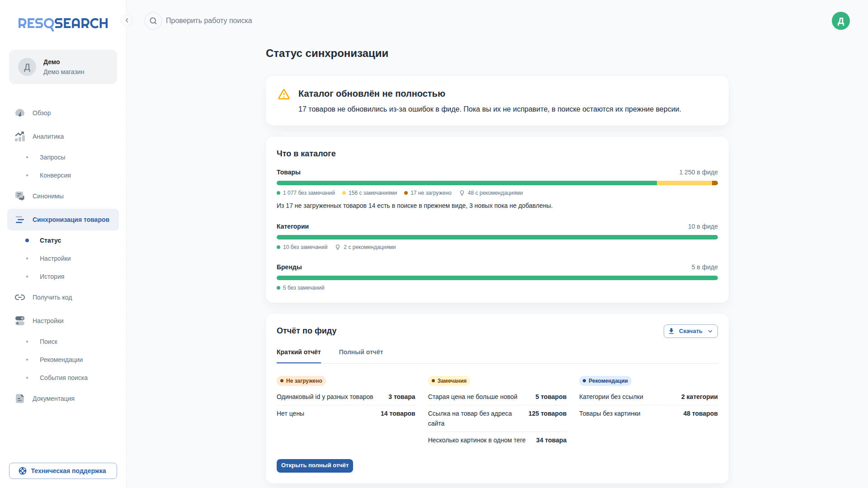Click the Не загружено status badge
This screenshot has height=488, width=868.
tap(301, 381)
